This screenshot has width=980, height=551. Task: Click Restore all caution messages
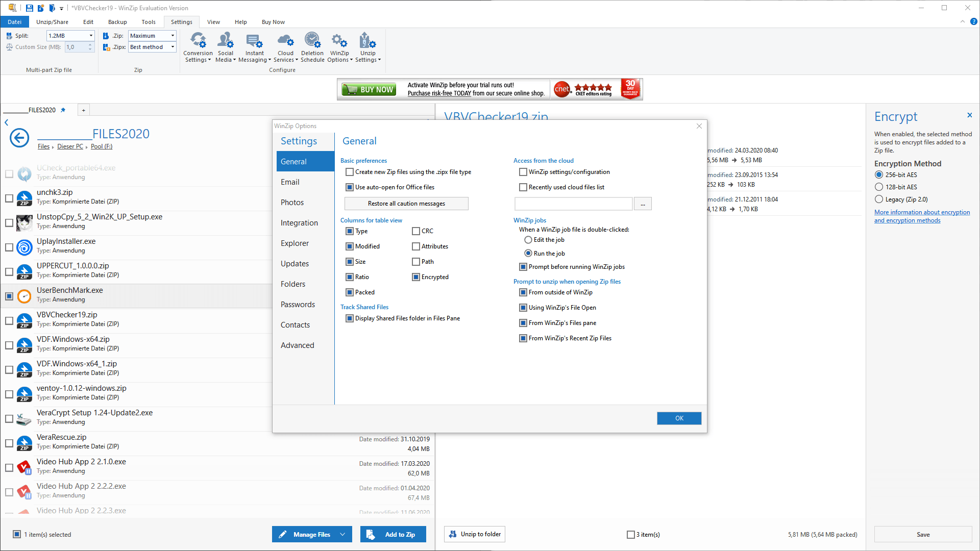tap(406, 204)
